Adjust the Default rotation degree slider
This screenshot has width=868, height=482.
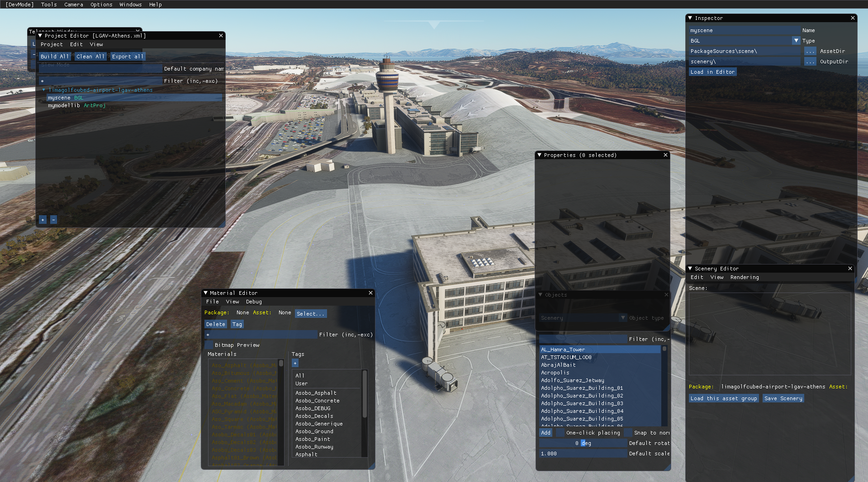click(583, 443)
